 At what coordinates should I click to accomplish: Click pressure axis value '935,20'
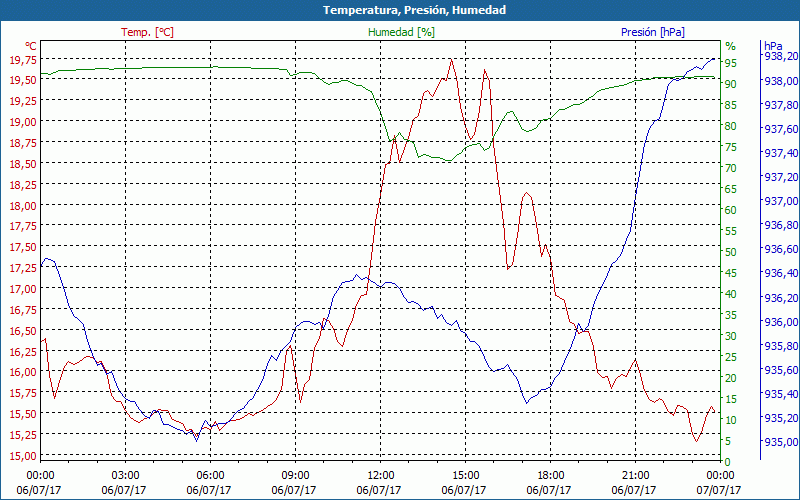pyautogui.click(x=781, y=417)
